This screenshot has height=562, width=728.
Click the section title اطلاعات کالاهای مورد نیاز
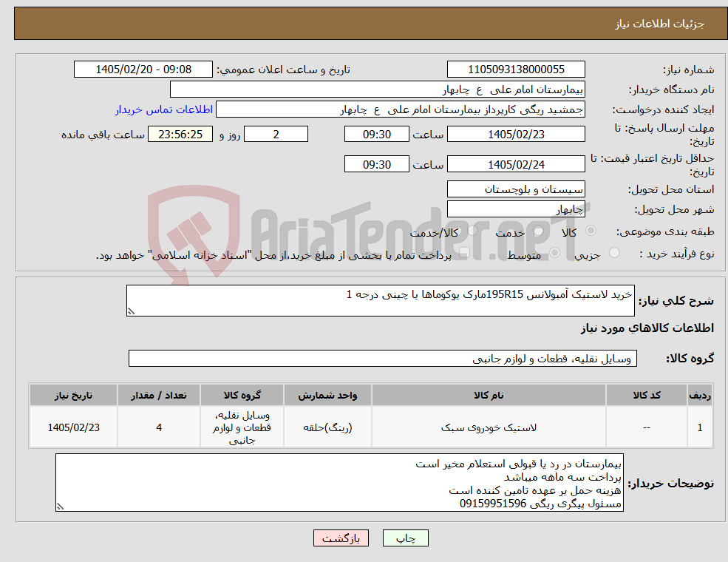coord(647,328)
